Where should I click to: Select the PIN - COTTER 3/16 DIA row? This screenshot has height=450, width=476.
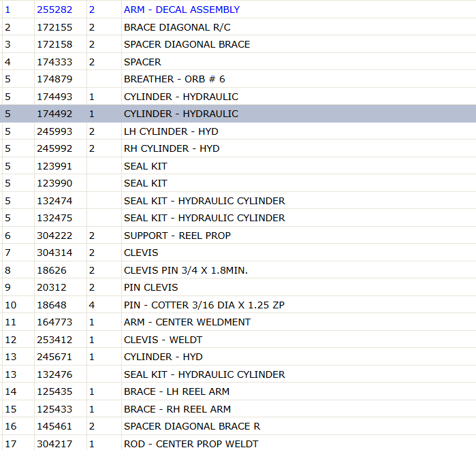238,305
